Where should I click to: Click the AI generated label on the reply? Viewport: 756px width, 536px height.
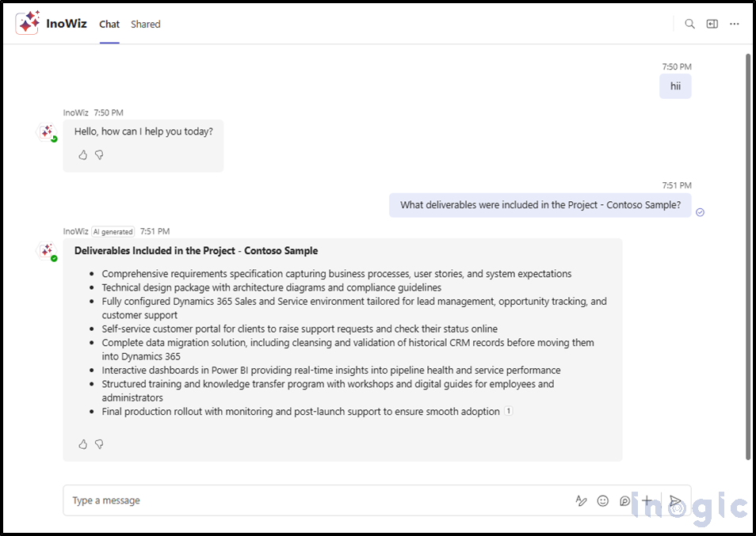113,231
